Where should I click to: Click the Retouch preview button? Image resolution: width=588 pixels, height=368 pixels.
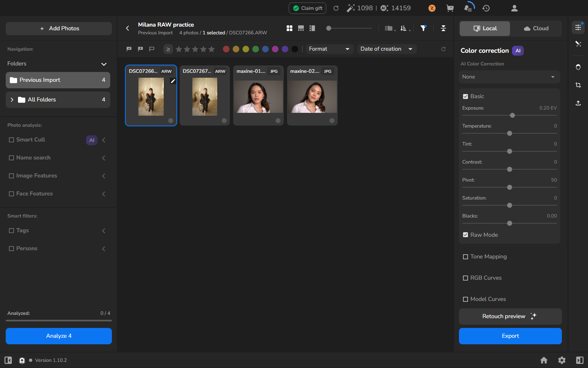pyautogui.click(x=510, y=316)
